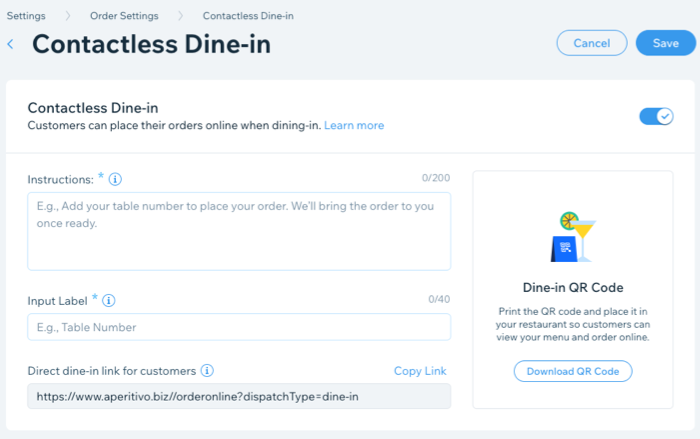700x439 pixels.
Task: Disable the Contactless Dine-in toggle
Action: click(x=656, y=116)
